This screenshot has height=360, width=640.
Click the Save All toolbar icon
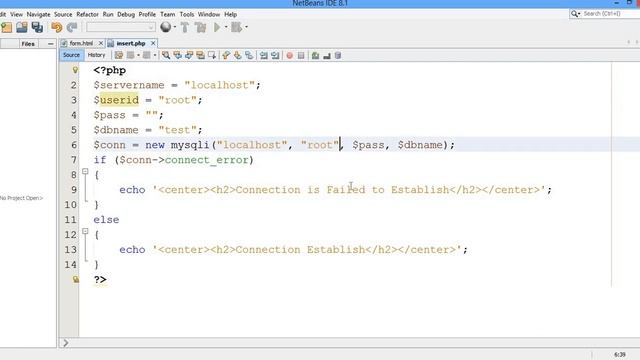pyautogui.click(x=37, y=27)
